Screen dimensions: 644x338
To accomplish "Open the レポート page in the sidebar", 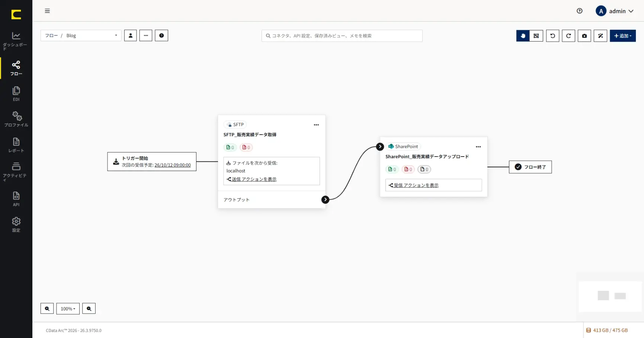I will [16, 145].
